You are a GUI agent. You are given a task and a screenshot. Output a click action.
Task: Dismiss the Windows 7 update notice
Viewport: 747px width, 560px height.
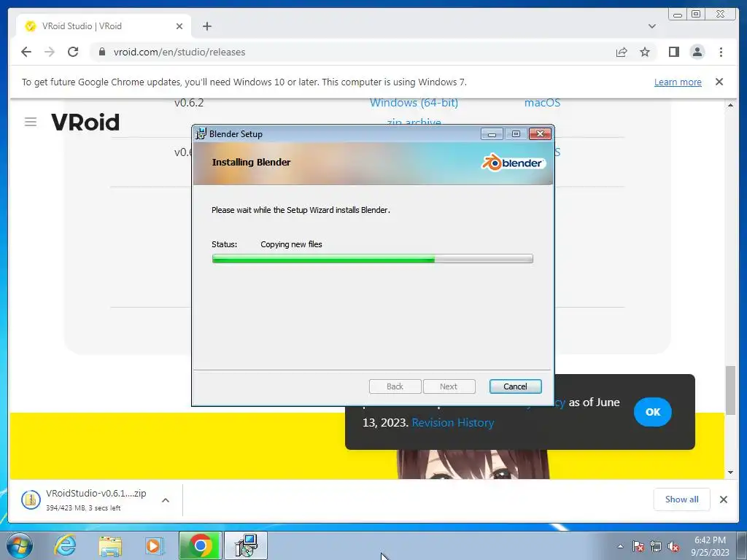719,82
